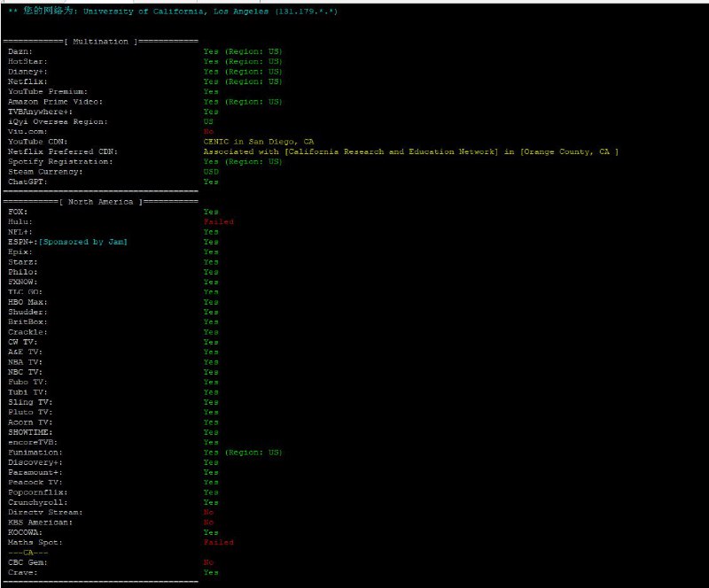
Task: Select the Peacock TV: label
Action: pos(35,483)
